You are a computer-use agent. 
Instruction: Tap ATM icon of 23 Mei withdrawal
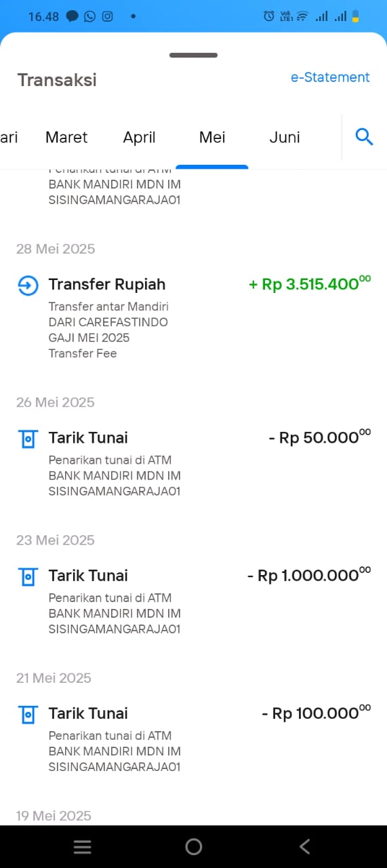(x=28, y=577)
